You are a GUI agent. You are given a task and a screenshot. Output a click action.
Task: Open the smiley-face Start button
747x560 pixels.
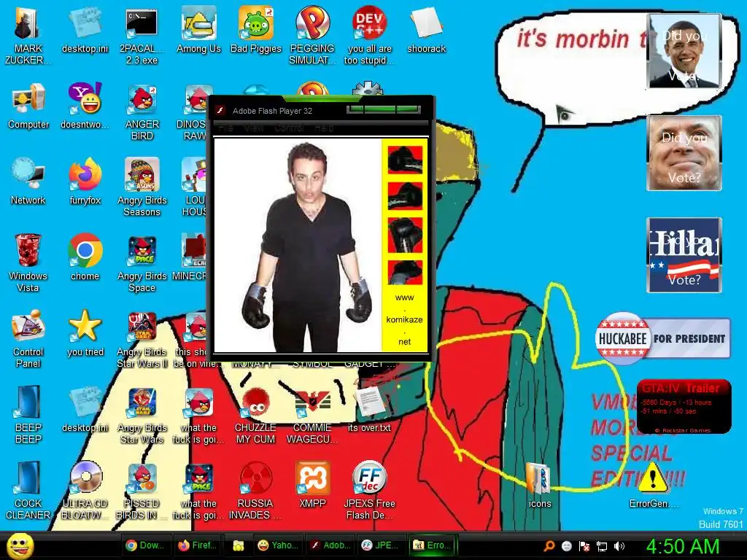point(20,545)
